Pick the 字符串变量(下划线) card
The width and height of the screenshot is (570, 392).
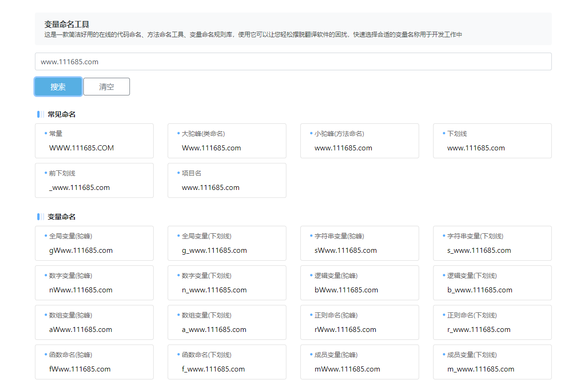[492, 243]
